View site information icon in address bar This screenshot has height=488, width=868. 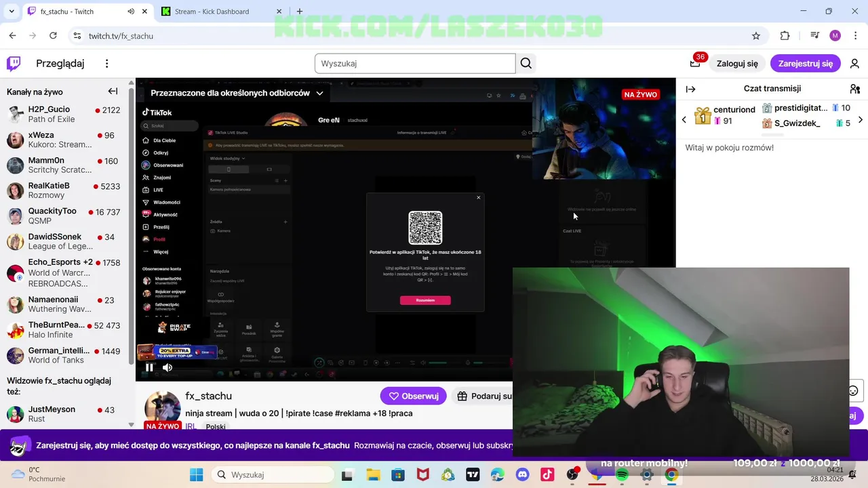(77, 36)
